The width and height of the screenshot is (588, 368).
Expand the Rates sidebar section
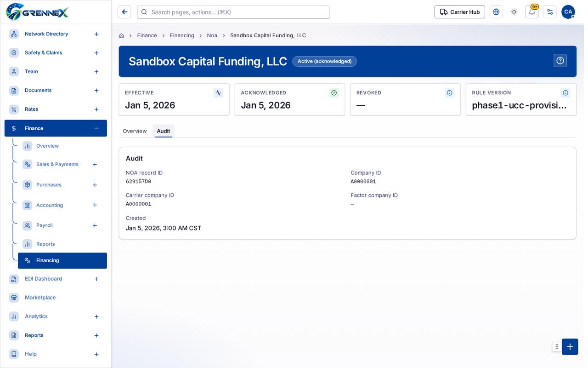coord(96,109)
